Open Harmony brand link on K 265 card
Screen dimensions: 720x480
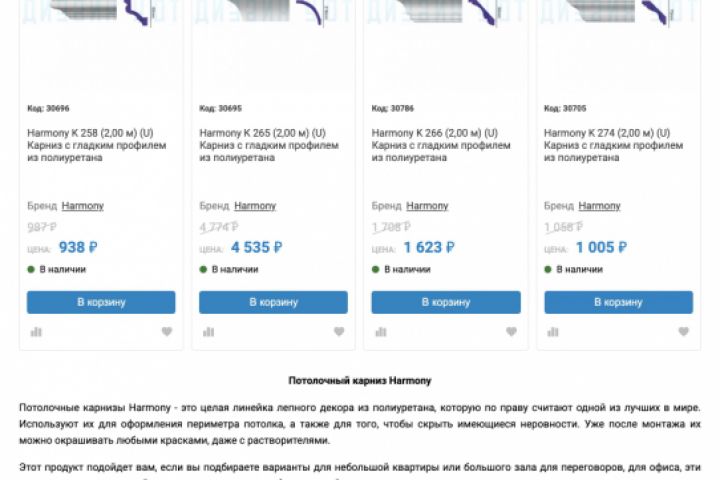click(255, 206)
